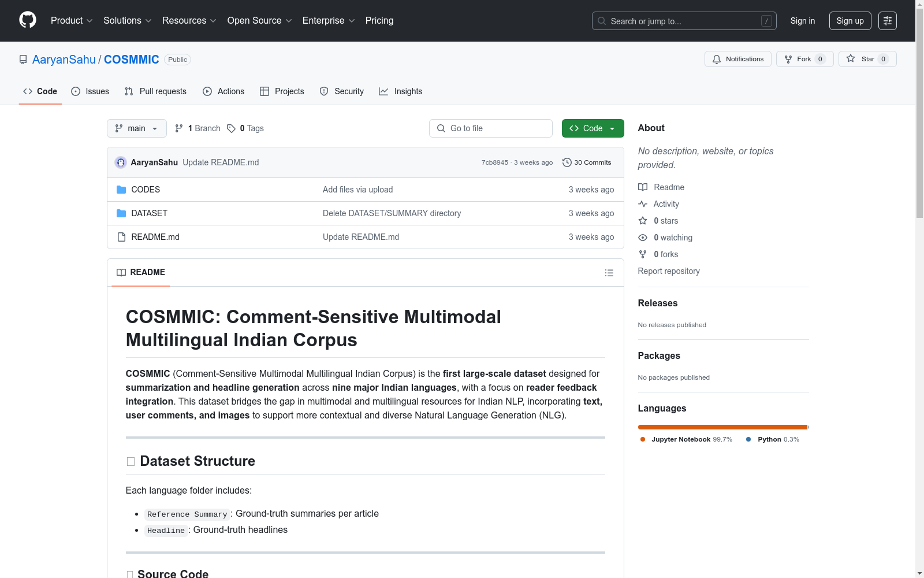Viewport: 924px width, 578px height.
Task: Open the command palette icon in header
Action: pos(888,21)
